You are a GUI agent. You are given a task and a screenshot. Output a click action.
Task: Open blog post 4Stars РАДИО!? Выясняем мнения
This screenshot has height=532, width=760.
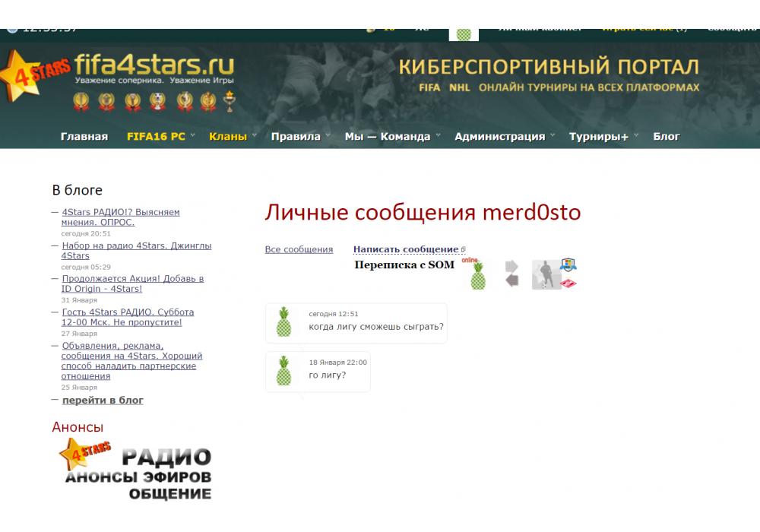coord(120,217)
